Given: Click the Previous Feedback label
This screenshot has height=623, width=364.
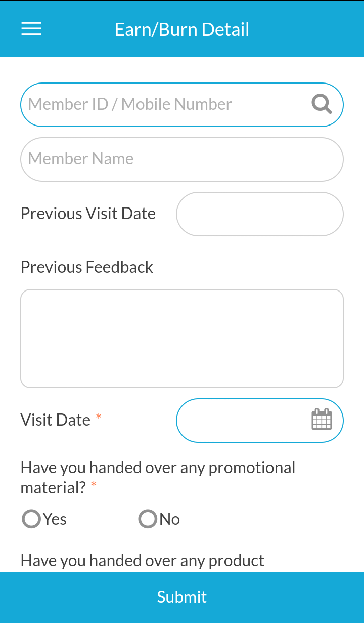Looking at the screenshot, I should coord(86,267).
